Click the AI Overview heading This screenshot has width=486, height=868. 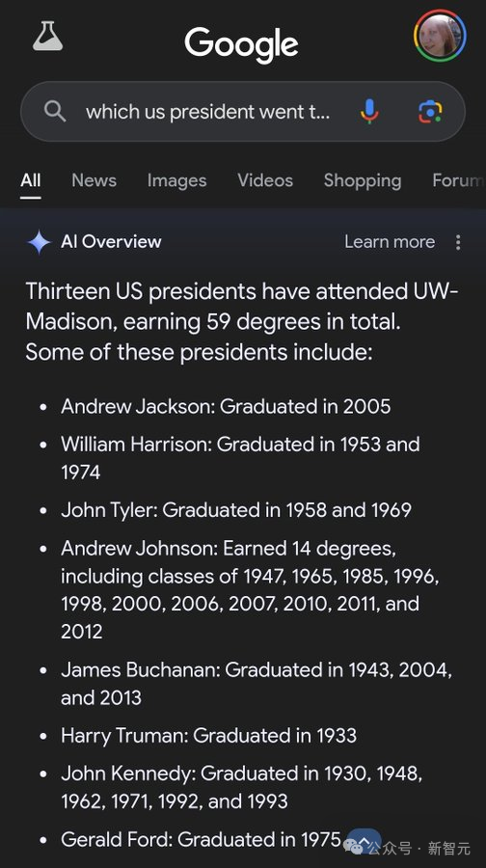click(111, 241)
